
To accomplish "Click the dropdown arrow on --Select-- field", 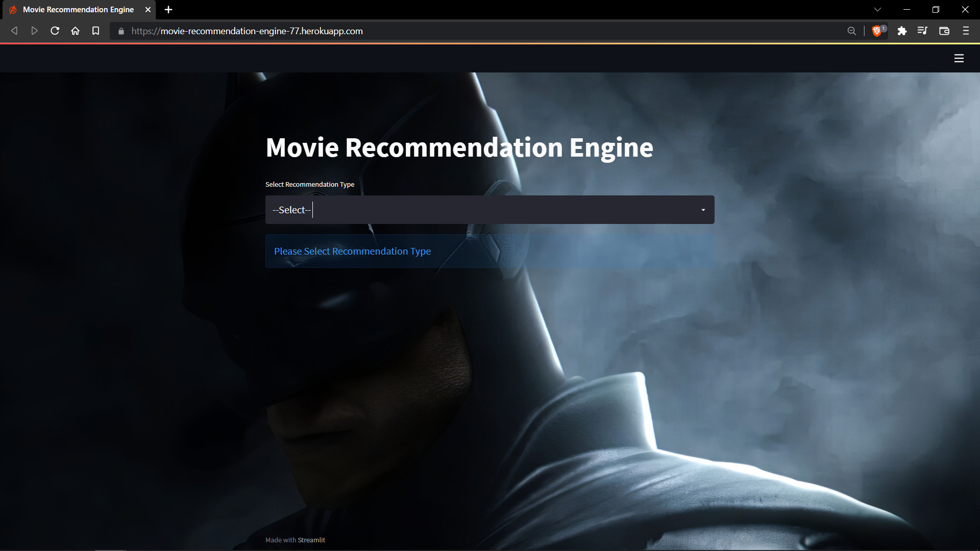I will 703,209.
